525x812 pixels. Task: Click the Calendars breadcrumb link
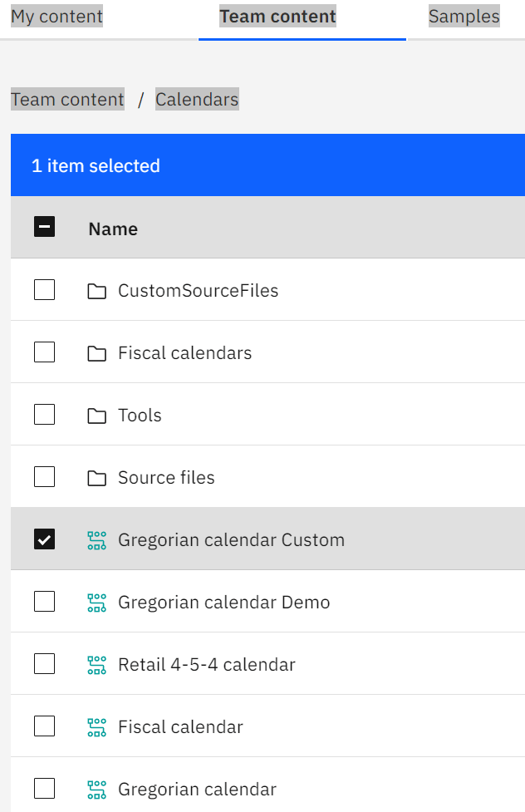pos(197,99)
